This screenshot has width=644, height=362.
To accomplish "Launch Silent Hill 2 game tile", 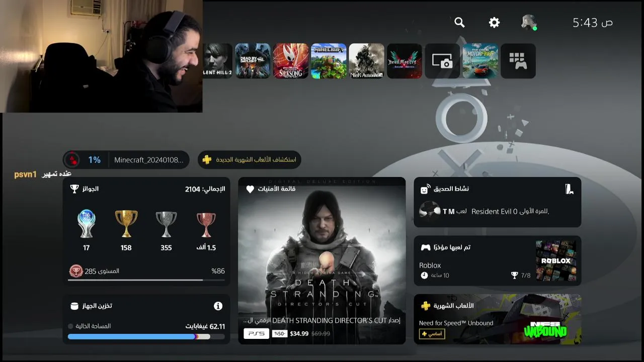I will click(217, 61).
